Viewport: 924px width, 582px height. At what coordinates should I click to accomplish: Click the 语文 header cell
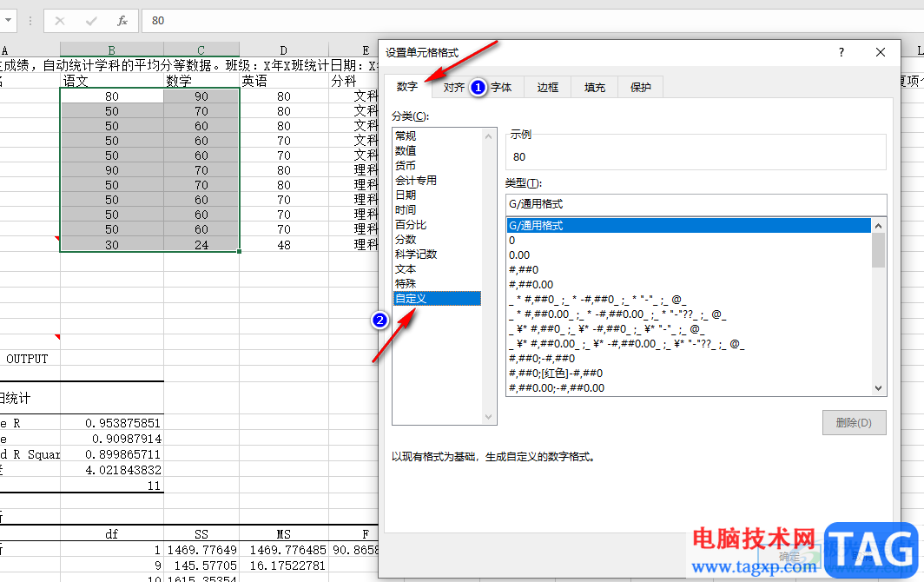[112, 81]
